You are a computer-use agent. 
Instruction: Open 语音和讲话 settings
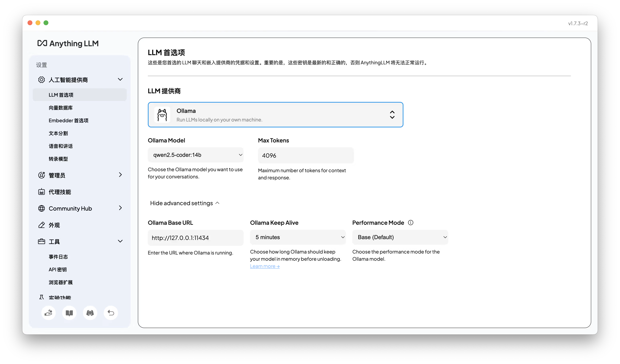pyautogui.click(x=61, y=146)
